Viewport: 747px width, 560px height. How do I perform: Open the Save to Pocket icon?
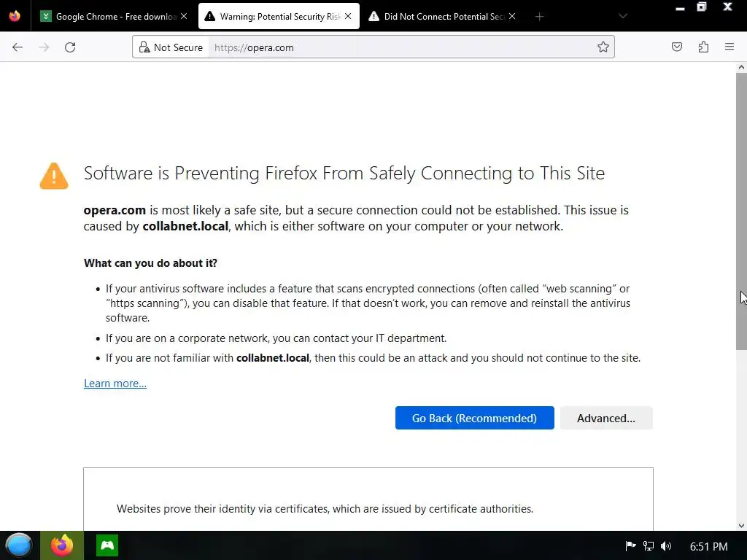click(677, 47)
